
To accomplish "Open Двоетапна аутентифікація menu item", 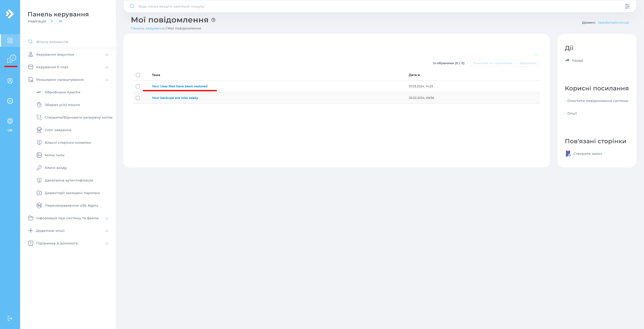I will [69, 180].
